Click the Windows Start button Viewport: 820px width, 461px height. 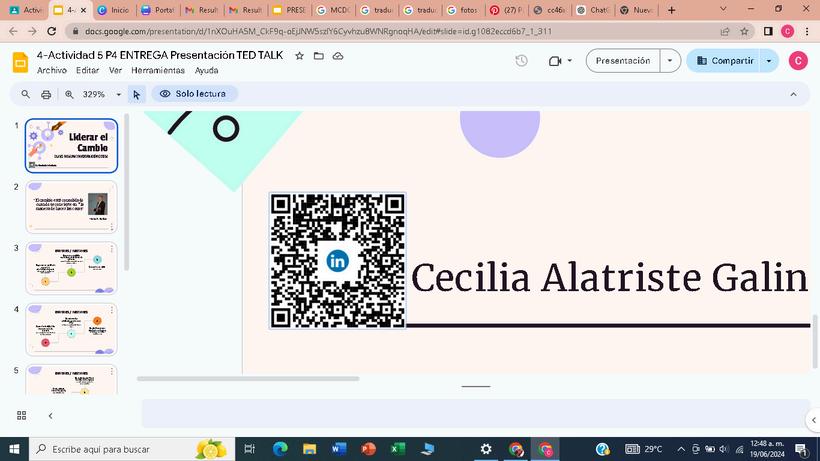pos(14,449)
